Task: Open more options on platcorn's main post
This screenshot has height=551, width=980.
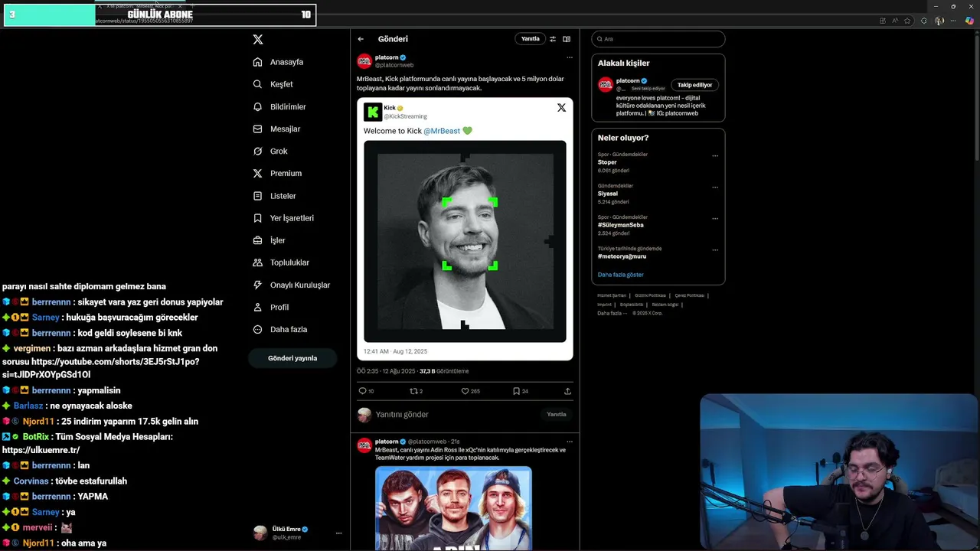Action: (569, 57)
